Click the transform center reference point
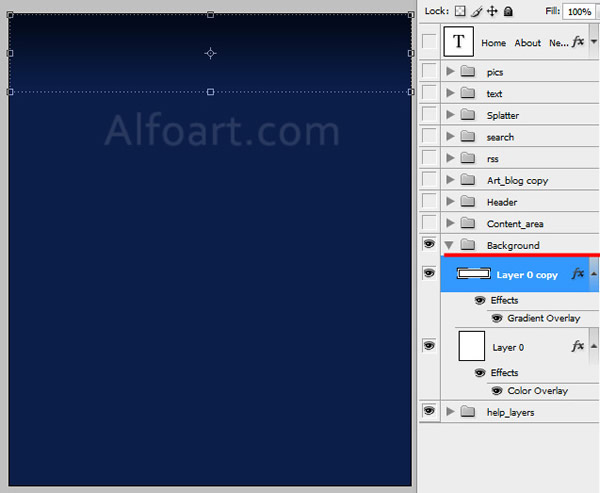This screenshot has height=493, width=600. [210, 53]
